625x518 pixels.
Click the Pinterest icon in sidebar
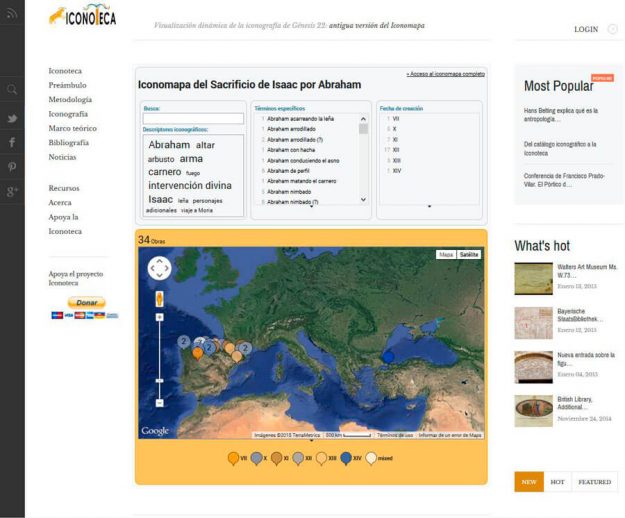pos(12,166)
